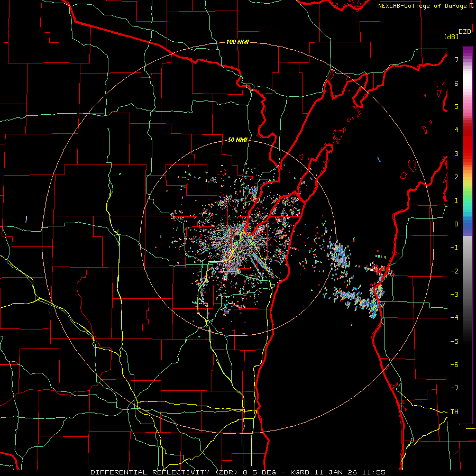The height and width of the screenshot is (476, 476).
Task: Click the 4 value on the scale
Action: [x=456, y=130]
